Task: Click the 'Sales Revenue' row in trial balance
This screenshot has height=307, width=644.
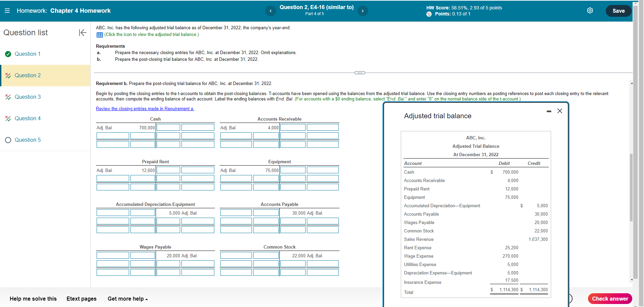Action: (476, 239)
